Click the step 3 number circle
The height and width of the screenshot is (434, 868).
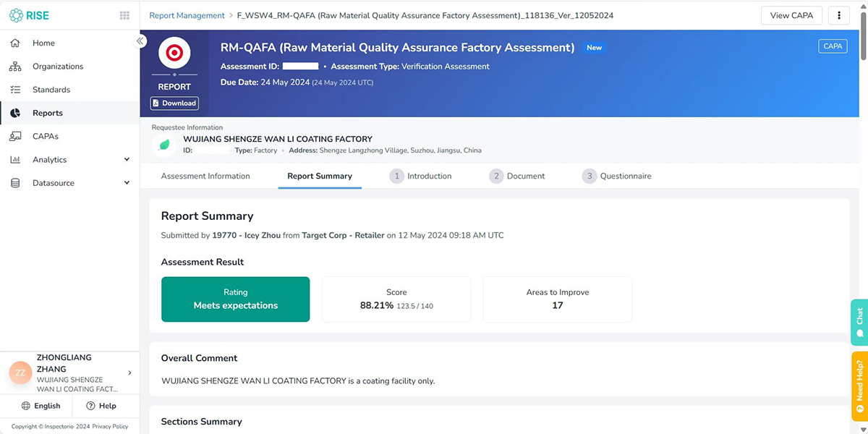(589, 176)
